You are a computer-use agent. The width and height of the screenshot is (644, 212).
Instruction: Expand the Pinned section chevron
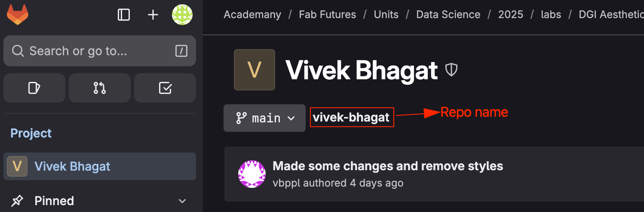[x=182, y=201]
